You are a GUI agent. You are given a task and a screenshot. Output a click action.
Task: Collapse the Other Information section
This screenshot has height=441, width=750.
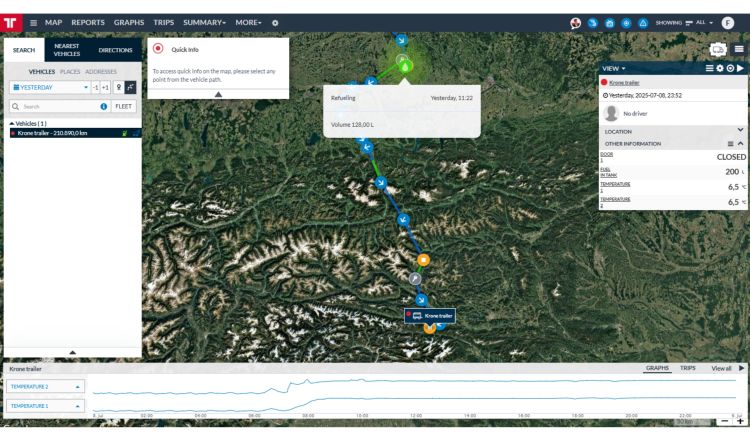point(740,143)
